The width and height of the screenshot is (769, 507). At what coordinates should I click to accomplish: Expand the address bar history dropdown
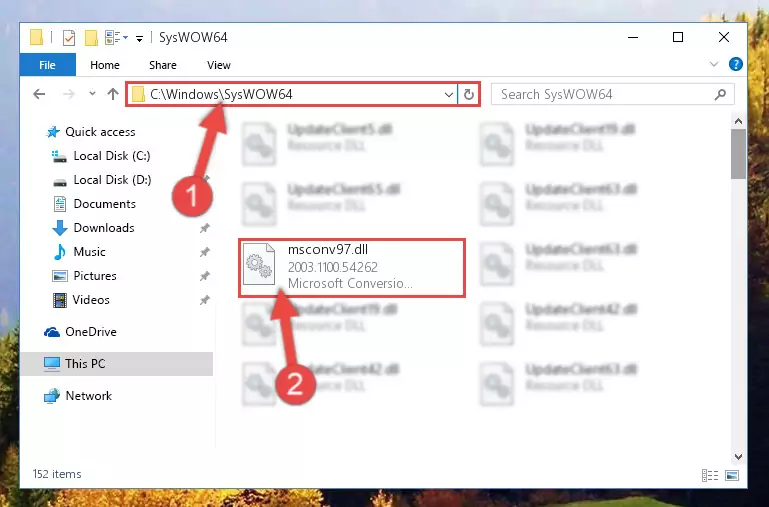(x=448, y=94)
